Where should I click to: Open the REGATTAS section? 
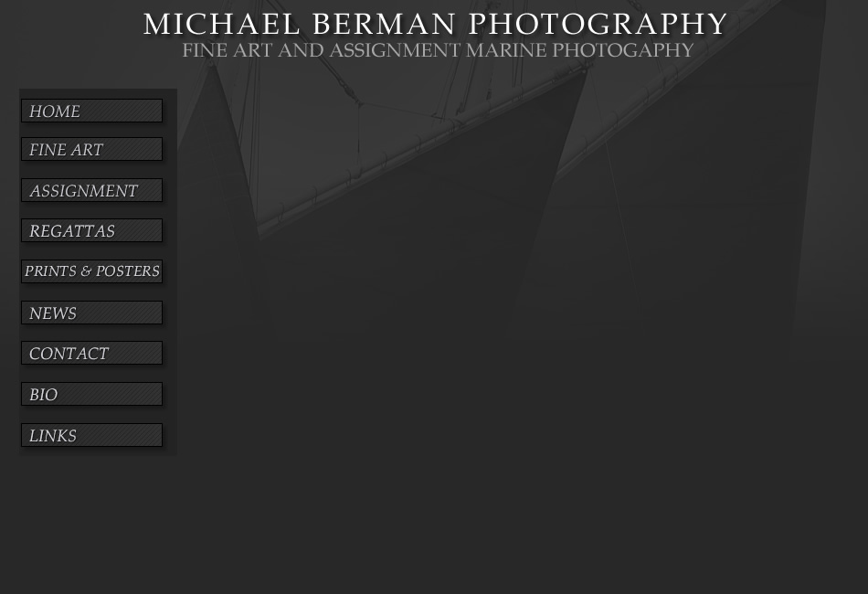(92, 231)
